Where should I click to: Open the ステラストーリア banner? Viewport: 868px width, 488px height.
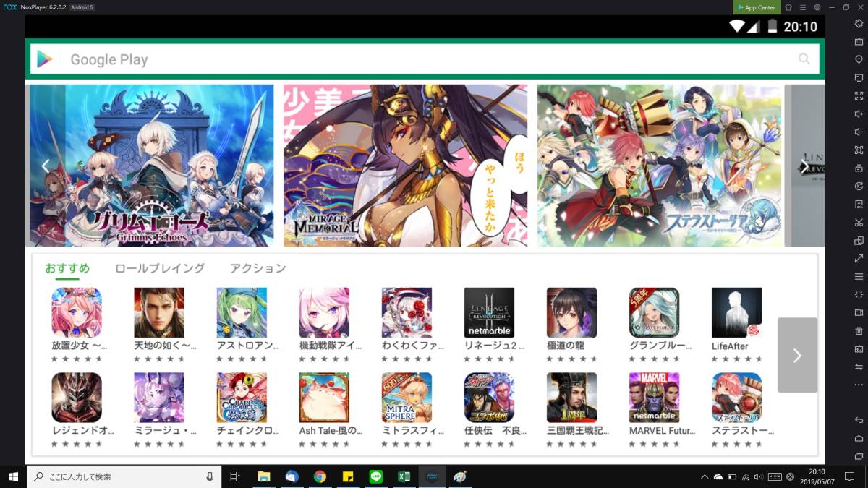coord(659,166)
